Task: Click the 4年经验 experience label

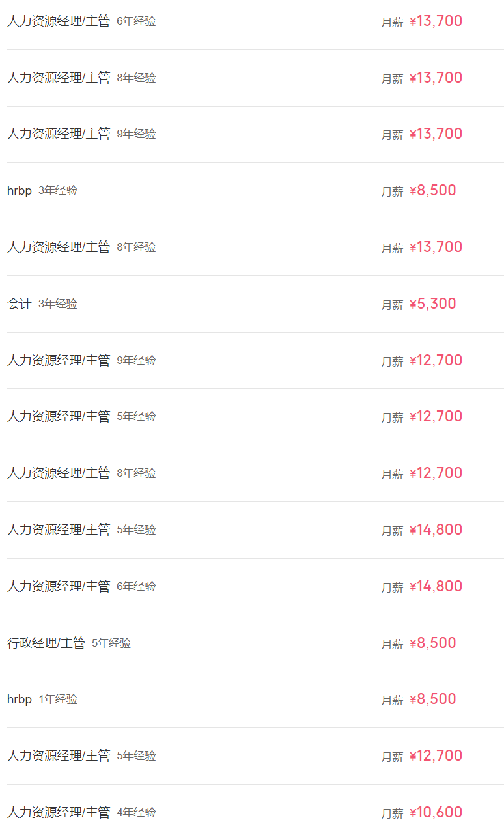Action: coord(137,813)
